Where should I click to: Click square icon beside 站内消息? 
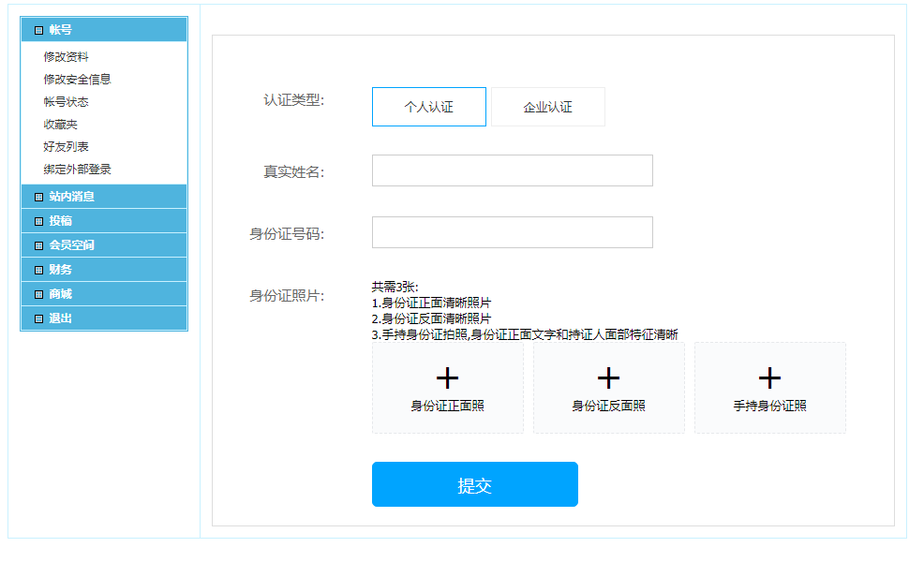38,197
